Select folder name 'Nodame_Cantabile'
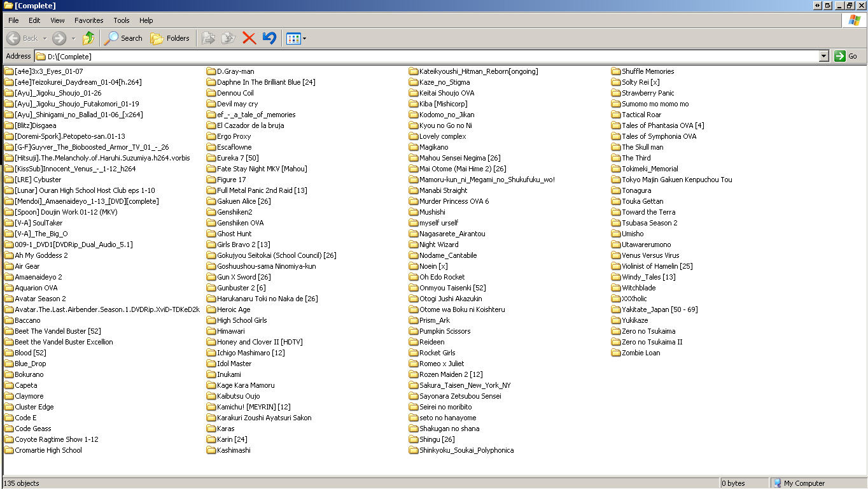 coord(448,255)
